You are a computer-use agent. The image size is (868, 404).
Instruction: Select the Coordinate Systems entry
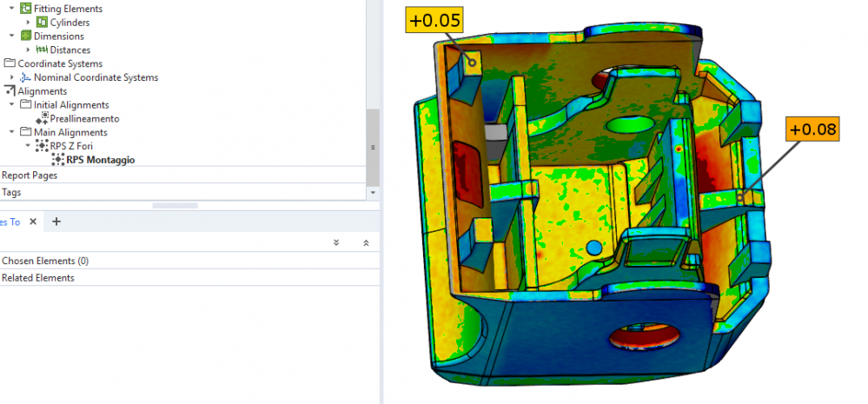point(60,63)
